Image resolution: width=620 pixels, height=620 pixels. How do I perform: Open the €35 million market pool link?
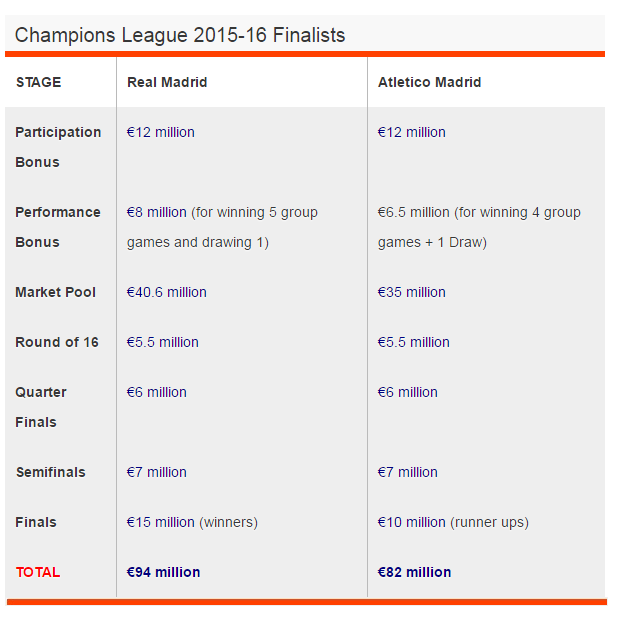click(x=412, y=292)
